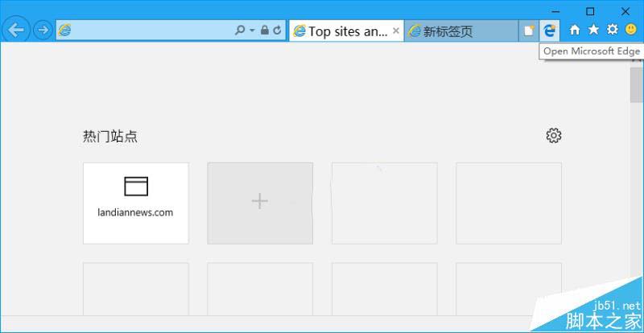Minimize the browser window
Image resolution: width=644 pixels, height=333 pixels.
[x=555, y=11]
